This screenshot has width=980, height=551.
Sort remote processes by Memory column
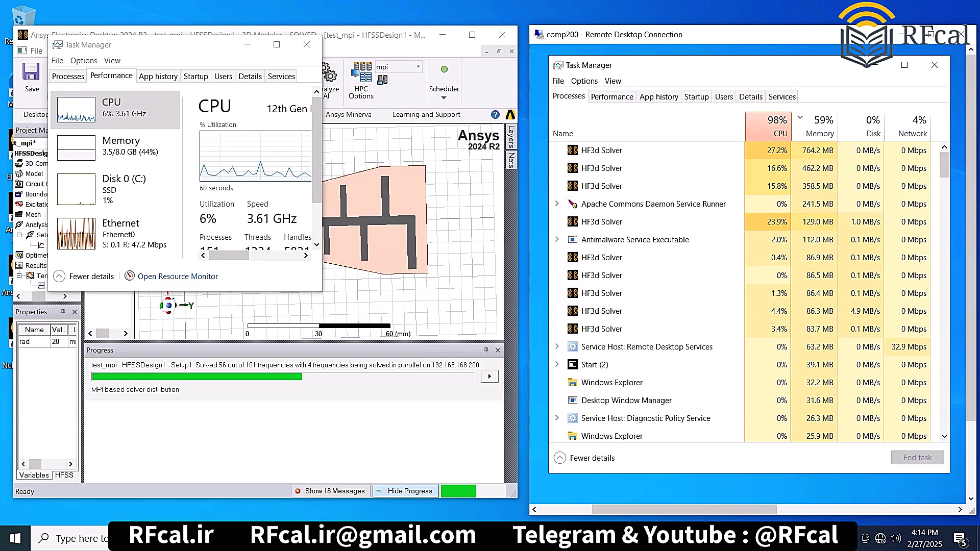coord(815,126)
